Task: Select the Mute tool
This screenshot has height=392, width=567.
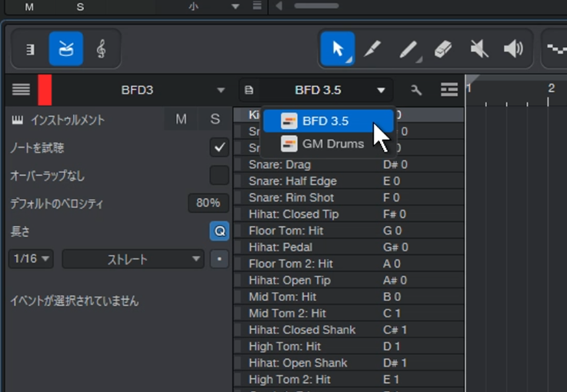Action: pos(479,48)
